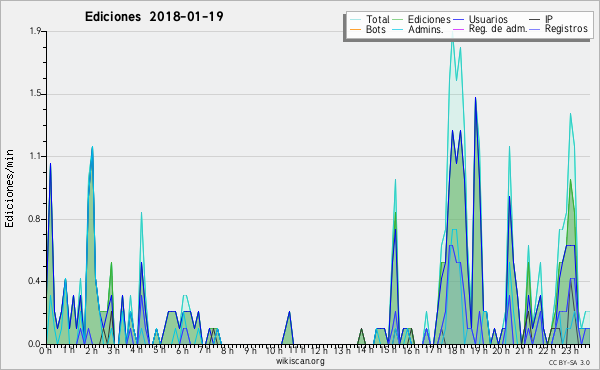Image resolution: width=600 pixels, height=370 pixels.
Task: Select the 'Registros' legend entry
Action: click(566, 29)
